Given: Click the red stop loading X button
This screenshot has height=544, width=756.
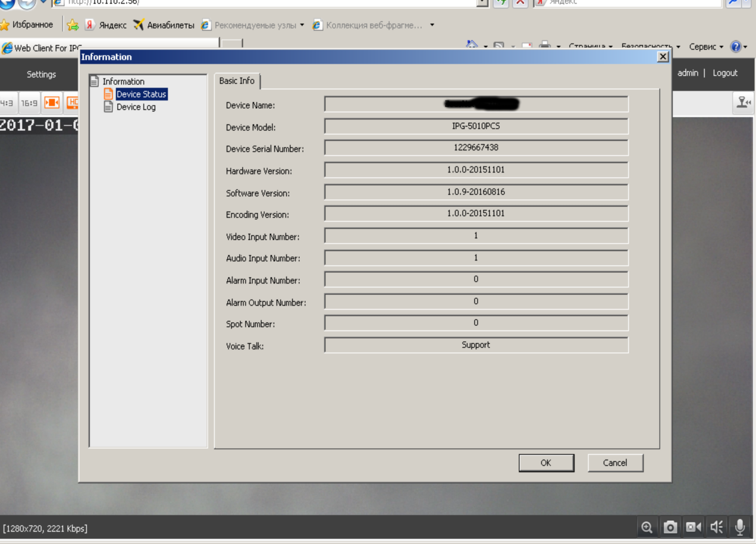Looking at the screenshot, I should tap(520, 2).
